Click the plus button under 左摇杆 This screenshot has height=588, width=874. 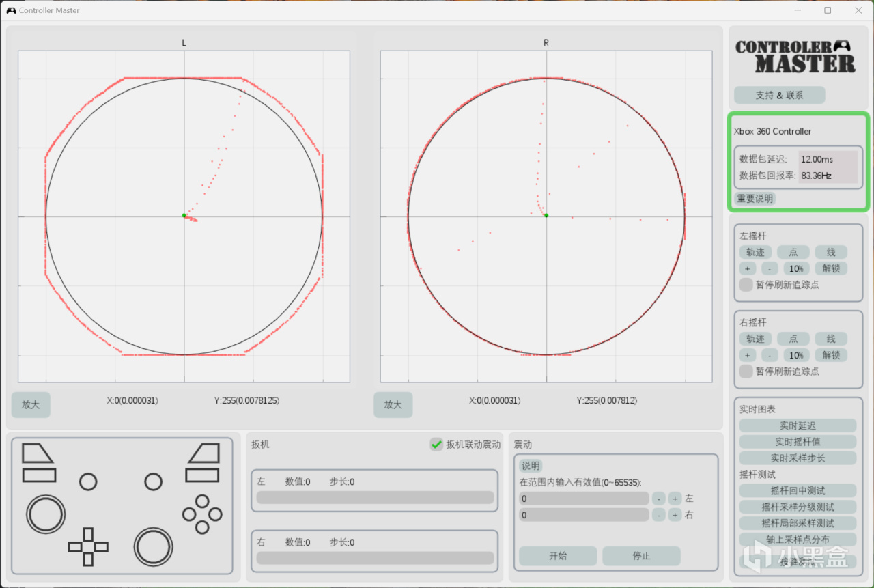(748, 268)
